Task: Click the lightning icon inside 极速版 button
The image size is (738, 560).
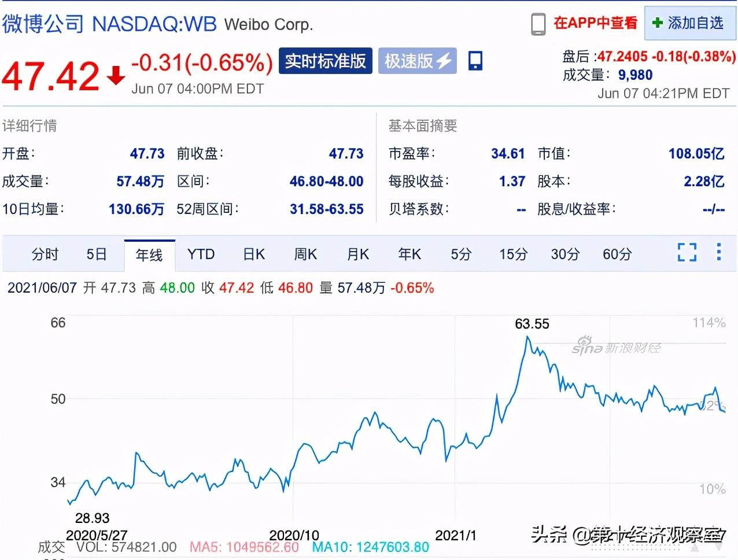Action: tap(444, 61)
